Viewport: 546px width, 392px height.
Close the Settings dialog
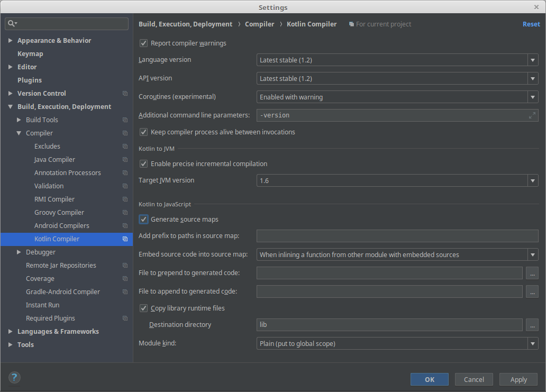point(536,7)
